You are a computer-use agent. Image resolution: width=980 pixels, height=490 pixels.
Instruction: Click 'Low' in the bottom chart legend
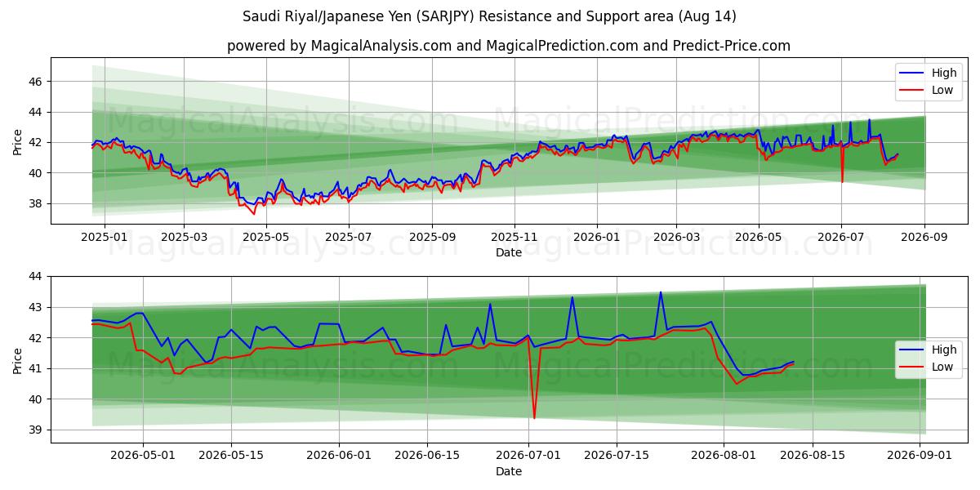[942, 367]
